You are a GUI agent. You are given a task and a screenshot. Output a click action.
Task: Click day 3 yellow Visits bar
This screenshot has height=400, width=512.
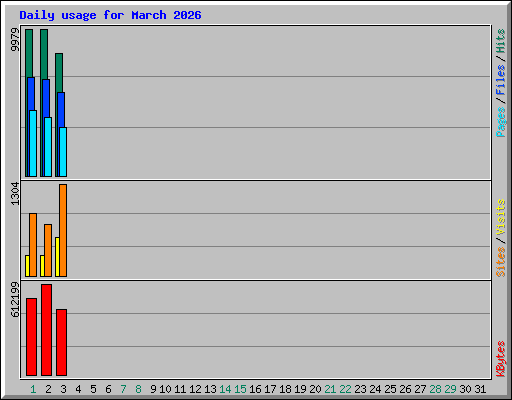click(x=57, y=257)
